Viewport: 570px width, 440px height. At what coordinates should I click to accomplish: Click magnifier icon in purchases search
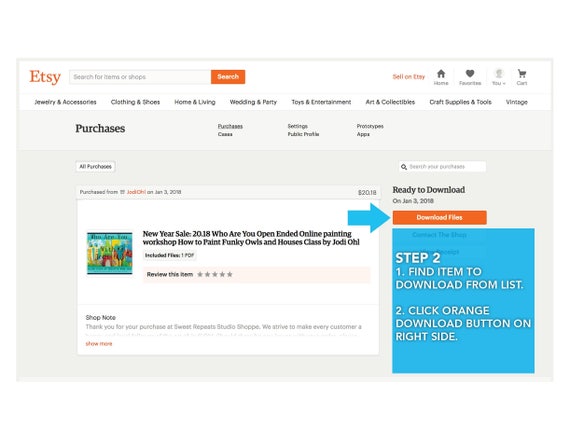(404, 167)
